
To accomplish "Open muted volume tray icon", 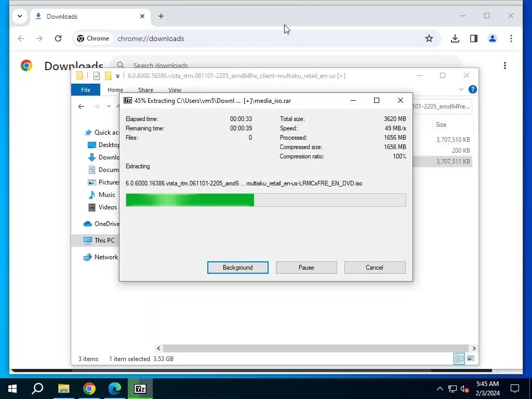I will coord(464,389).
